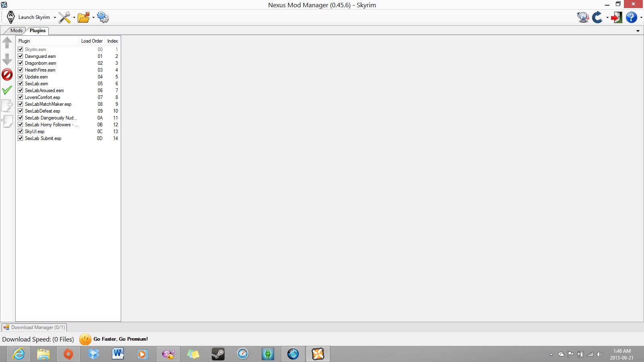The width and height of the screenshot is (644, 362).
Task: Open the blue swirl taskbar icon
Action: point(293,354)
